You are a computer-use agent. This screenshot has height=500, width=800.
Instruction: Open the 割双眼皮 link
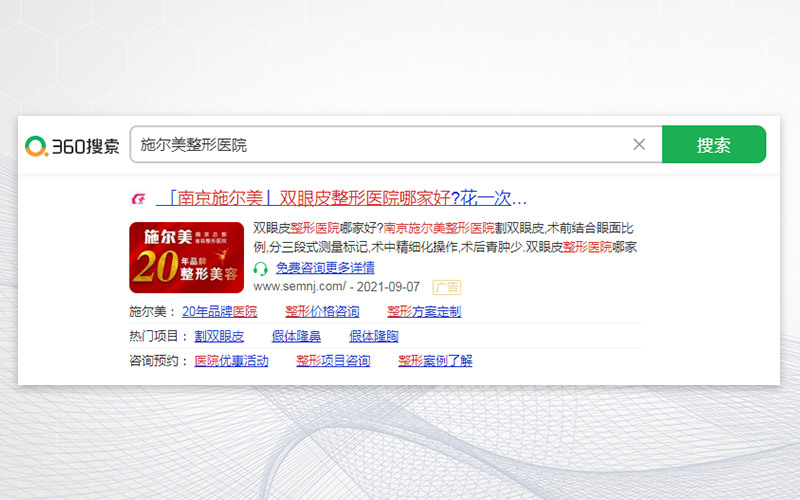(x=219, y=336)
